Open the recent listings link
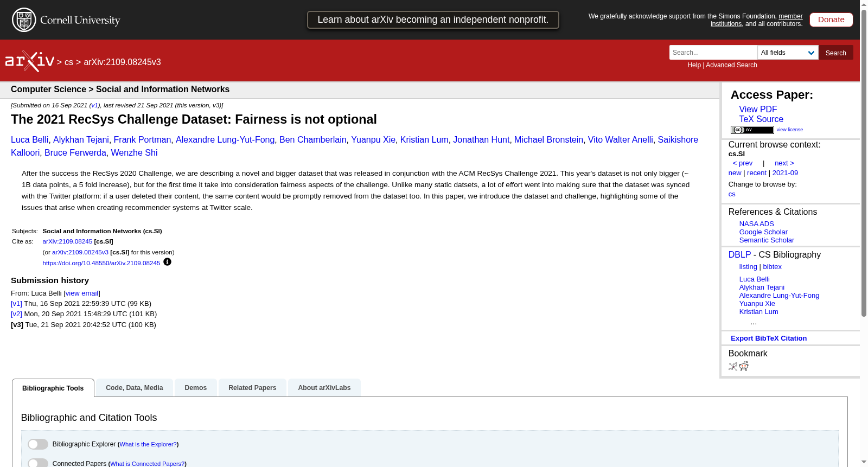The width and height of the screenshot is (868, 467). (757, 173)
